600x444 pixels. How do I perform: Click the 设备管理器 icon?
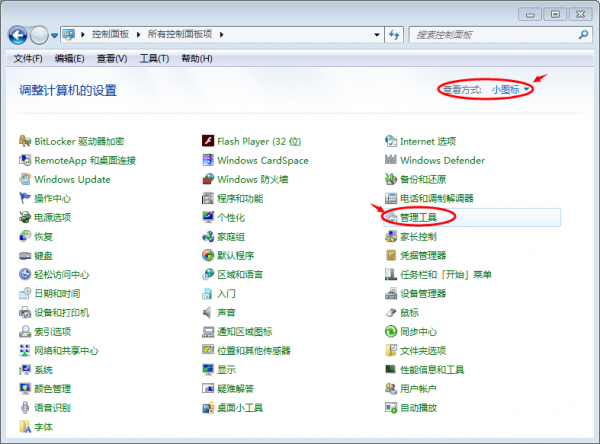coord(391,293)
